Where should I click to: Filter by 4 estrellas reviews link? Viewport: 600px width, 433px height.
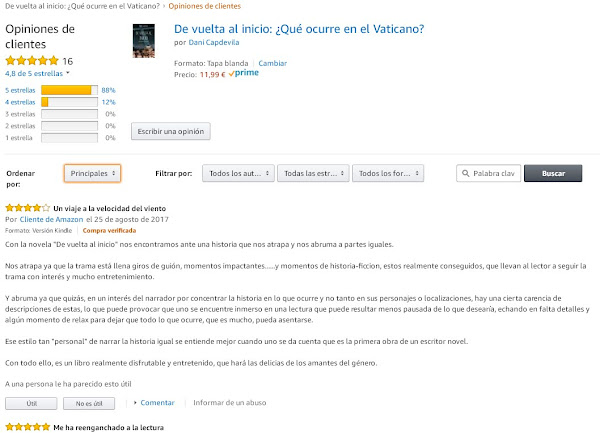pyautogui.click(x=20, y=102)
